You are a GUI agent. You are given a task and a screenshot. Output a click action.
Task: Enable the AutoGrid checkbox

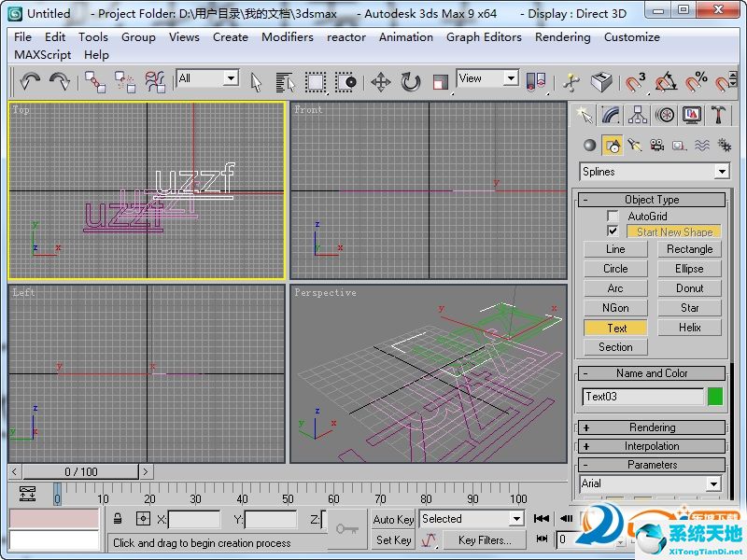point(613,217)
